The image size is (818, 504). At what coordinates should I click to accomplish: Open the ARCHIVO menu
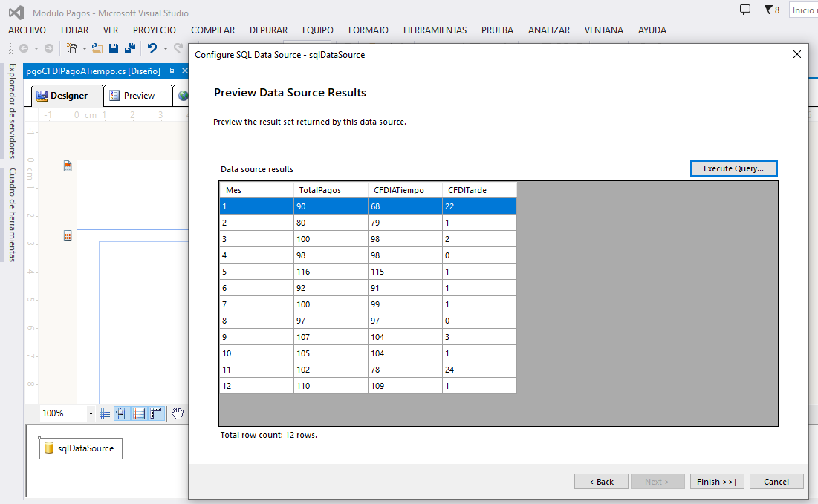pos(27,30)
